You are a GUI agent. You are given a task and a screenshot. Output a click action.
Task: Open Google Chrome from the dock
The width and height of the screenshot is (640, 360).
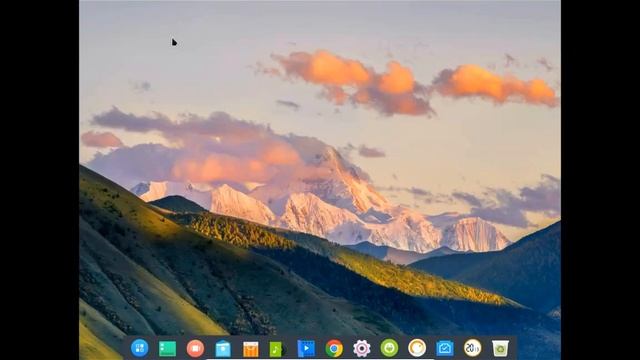[x=334, y=349]
